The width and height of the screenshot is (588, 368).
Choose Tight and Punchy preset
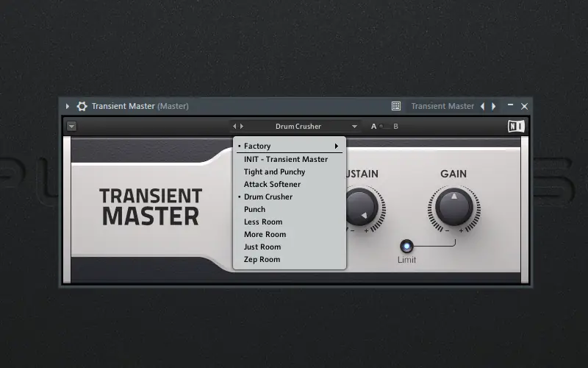pyautogui.click(x=290, y=171)
